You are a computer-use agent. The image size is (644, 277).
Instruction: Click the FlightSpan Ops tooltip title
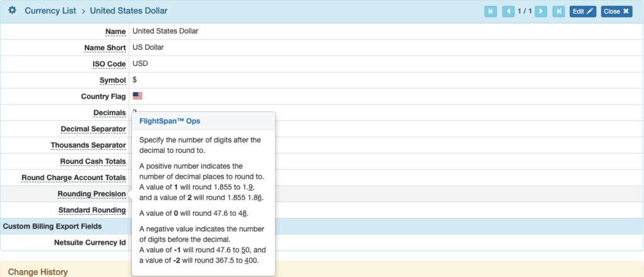point(170,121)
